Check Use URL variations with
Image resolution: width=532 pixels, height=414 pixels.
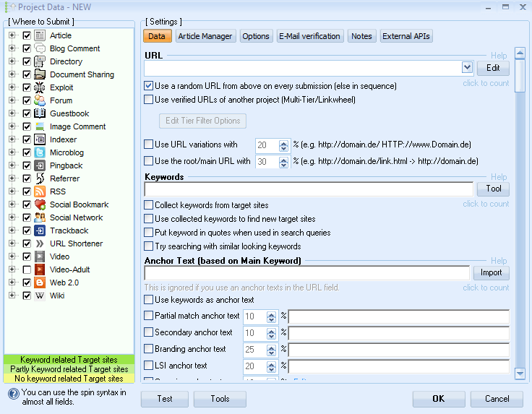pos(148,144)
